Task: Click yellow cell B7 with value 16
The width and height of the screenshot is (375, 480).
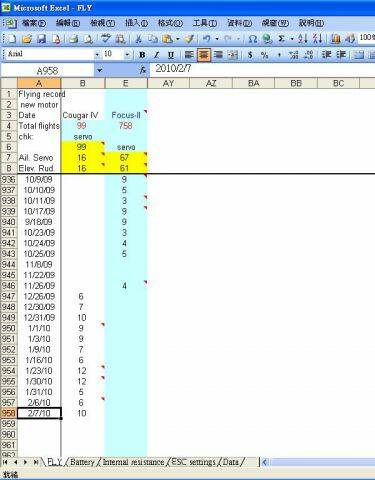Action: point(82,158)
